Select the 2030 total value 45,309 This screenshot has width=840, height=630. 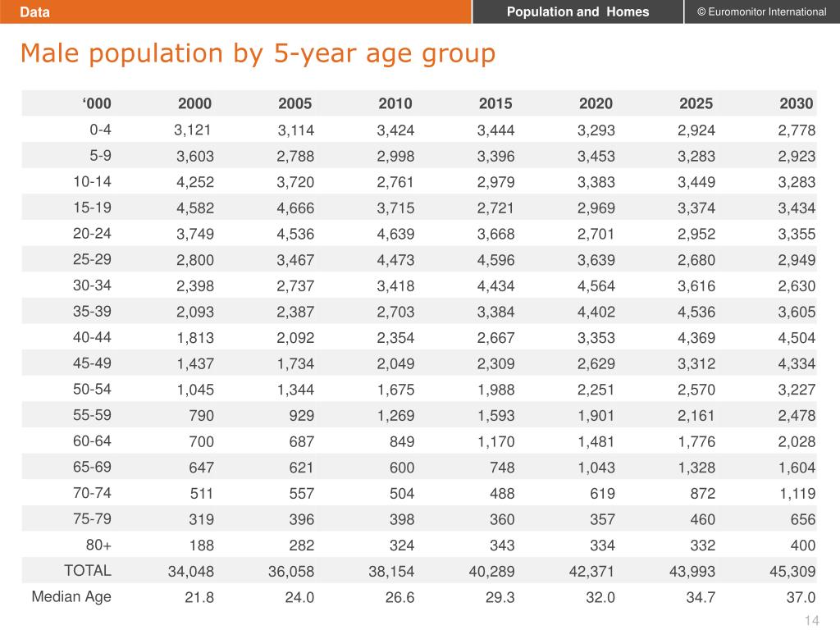tap(792, 572)
